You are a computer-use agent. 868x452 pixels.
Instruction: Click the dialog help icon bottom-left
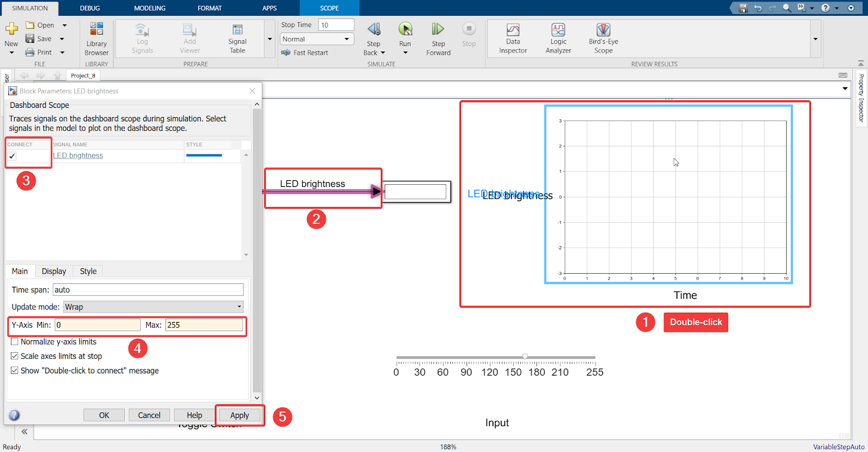[15, 415]
